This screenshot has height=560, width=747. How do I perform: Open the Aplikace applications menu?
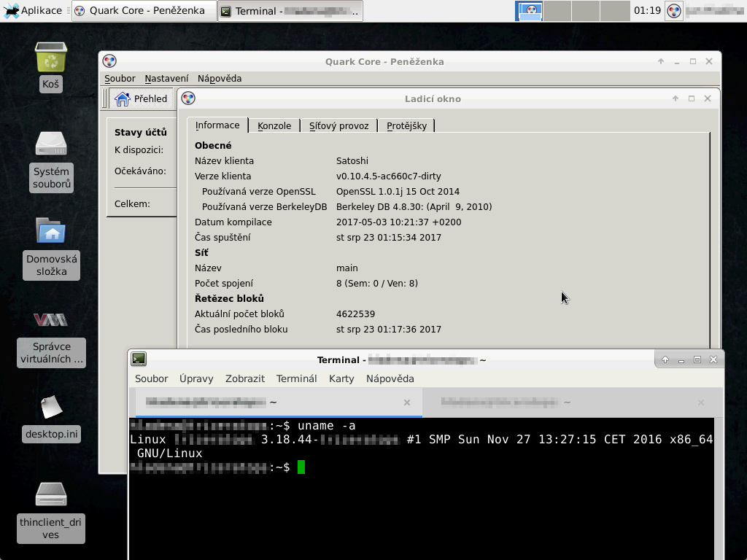tap(34, 10)
